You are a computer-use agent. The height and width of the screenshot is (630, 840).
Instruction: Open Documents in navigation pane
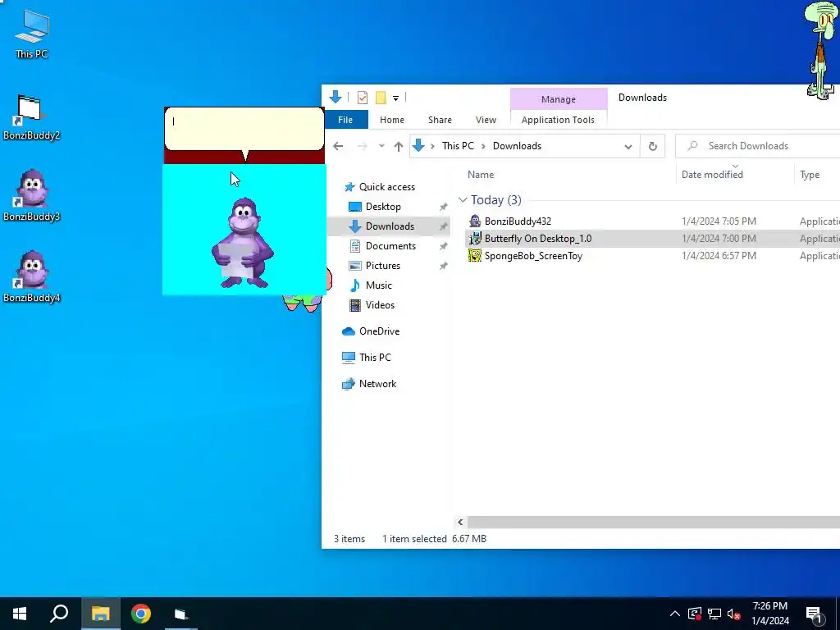(x=390, y=246)
